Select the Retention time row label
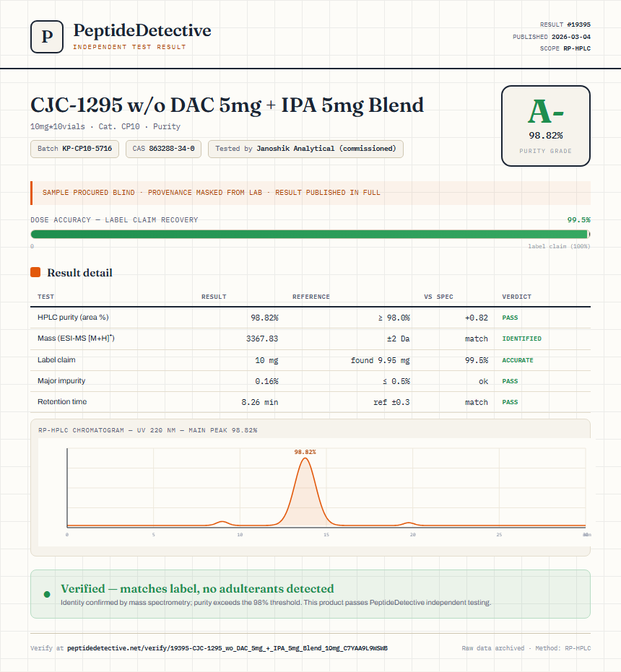Image resolution: width=621 pixels, height=672 pixels. pos(62,401)
